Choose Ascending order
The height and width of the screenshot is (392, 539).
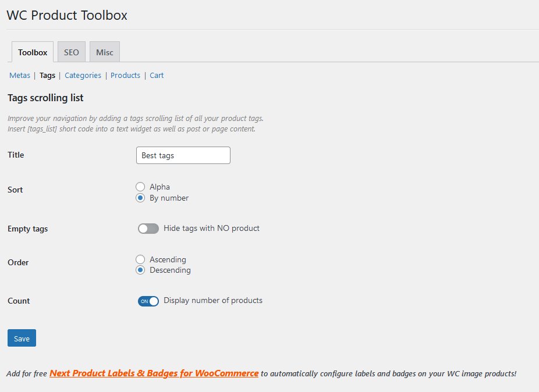pyautogui.click(x=140, y=259)
